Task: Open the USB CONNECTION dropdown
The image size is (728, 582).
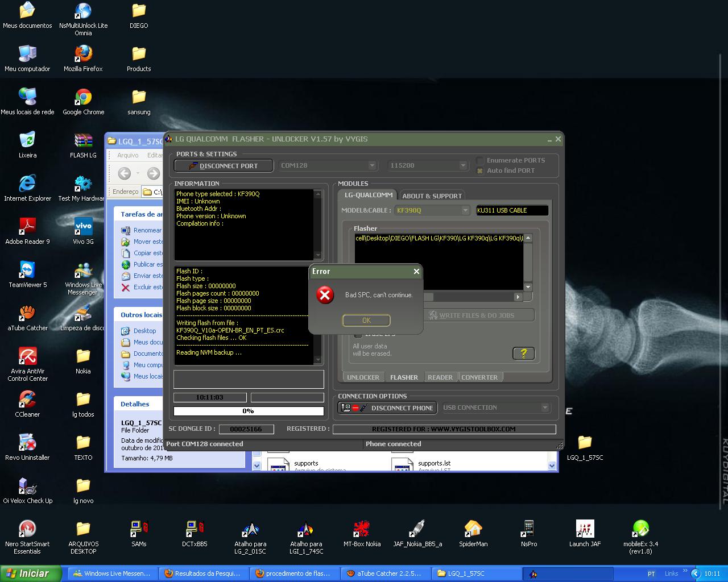Action: (x=545, y=408)
